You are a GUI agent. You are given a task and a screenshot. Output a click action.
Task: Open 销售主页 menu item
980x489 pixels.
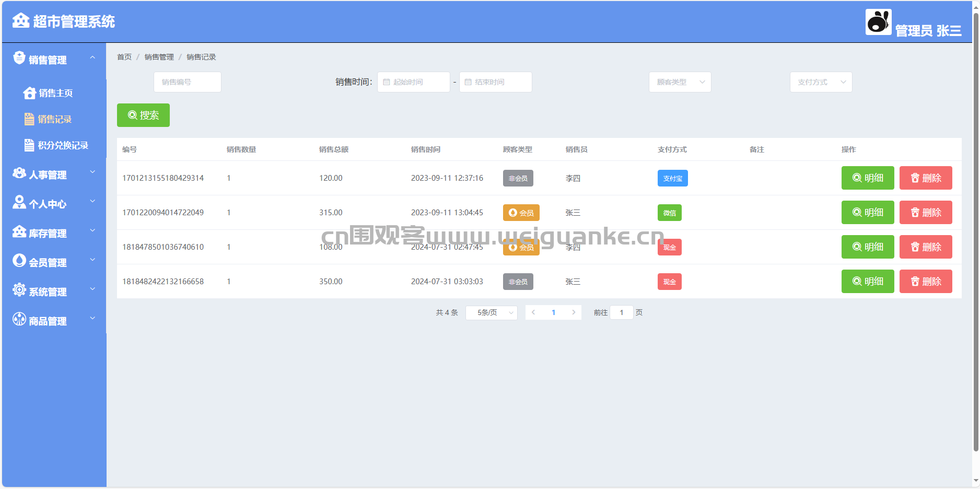pos(55,93)
